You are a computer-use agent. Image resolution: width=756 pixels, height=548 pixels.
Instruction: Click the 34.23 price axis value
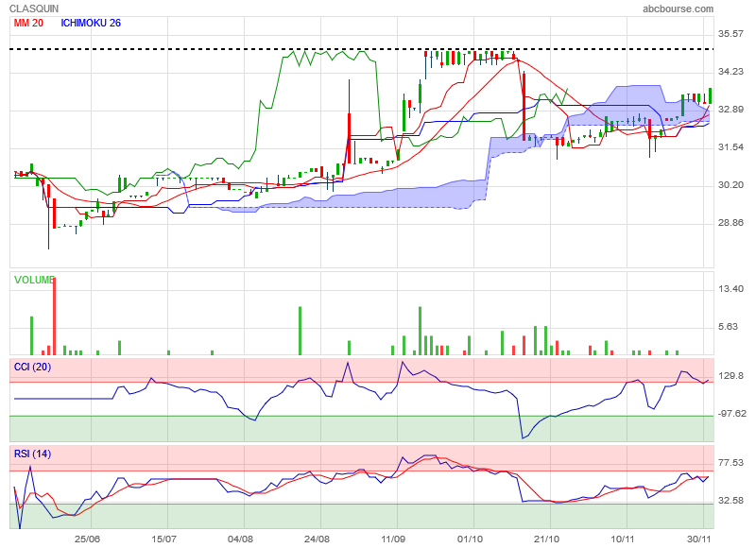(730, 72)
